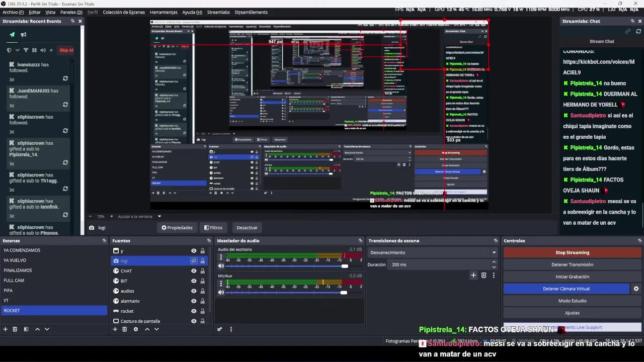Image resolution: width=644 pixels, height=362 pixels.
Task: Hide the audios source
Action: (x=194, y=291)
